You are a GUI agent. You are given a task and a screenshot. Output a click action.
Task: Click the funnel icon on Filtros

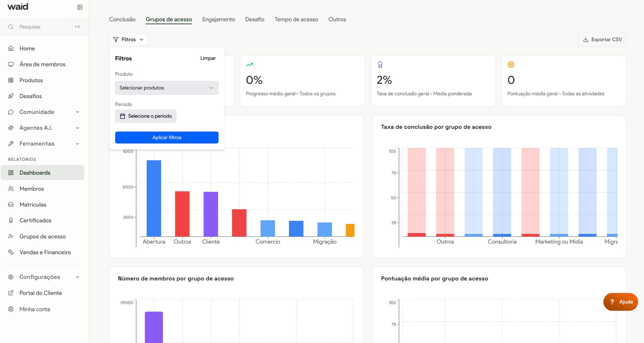[116, 39]
